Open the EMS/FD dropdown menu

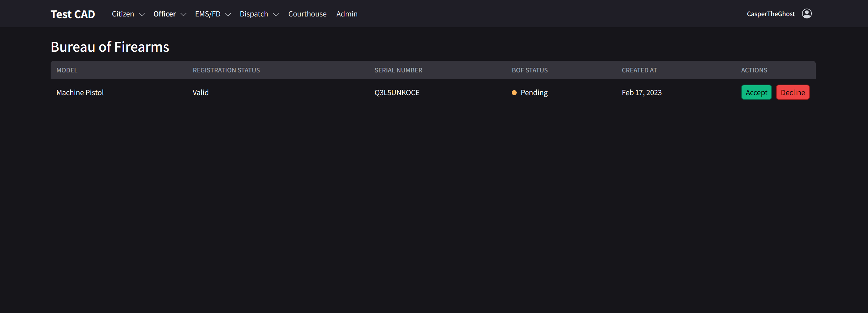213,14
